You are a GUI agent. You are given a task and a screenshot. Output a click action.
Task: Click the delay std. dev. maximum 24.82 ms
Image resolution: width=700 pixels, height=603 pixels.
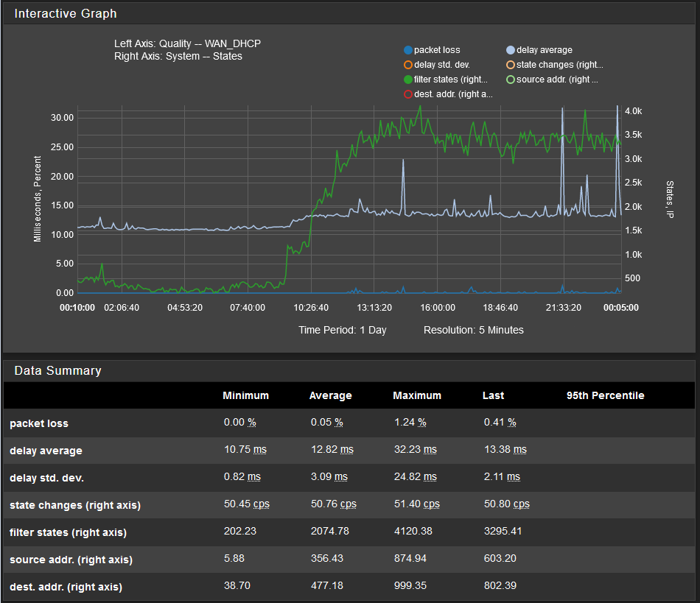tap(415, 477)
